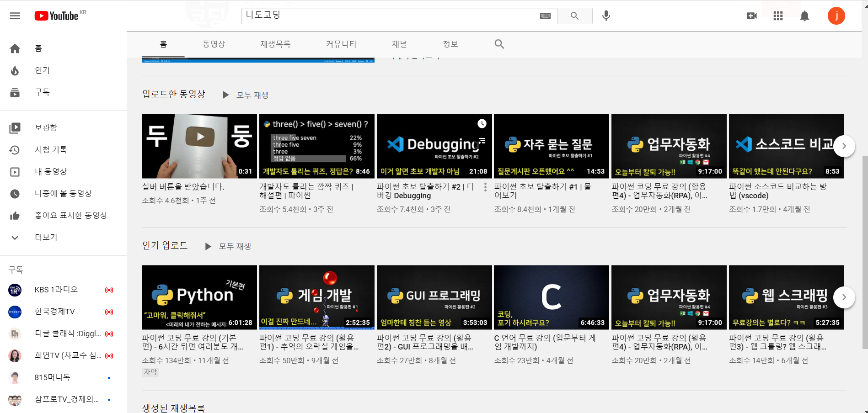
Task: Select the 홈 channel tab
Action: (163, 44)
